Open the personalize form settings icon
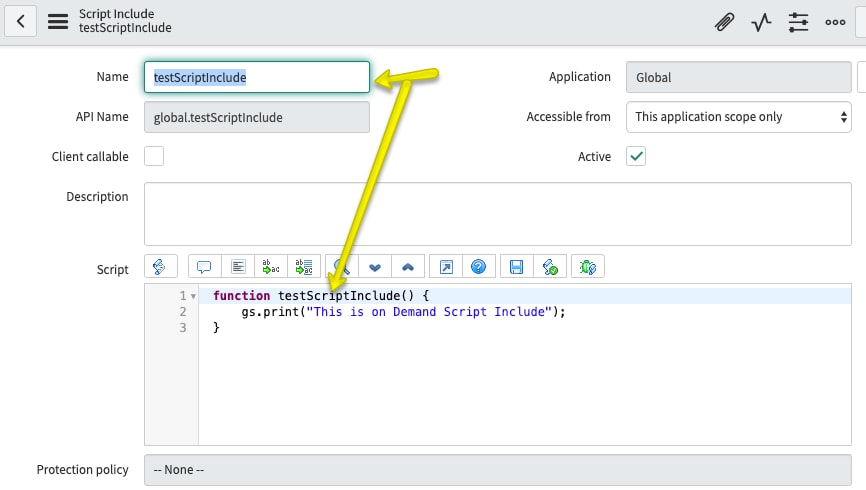866x490 pixels. (798, 22)
